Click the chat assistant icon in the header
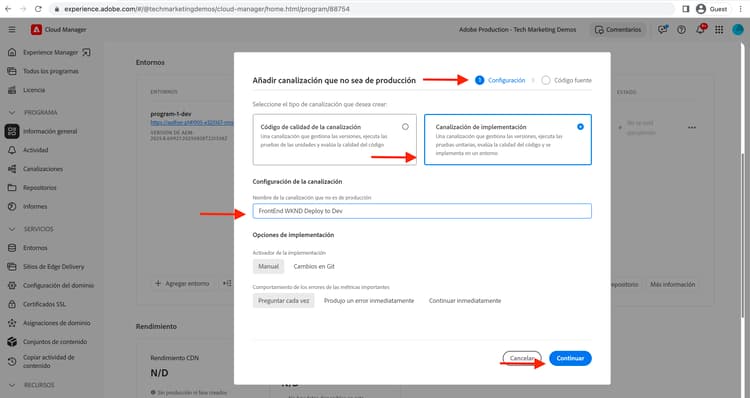Image resolution: width=750 pixels, height=398 pixels. click(662, 30)
